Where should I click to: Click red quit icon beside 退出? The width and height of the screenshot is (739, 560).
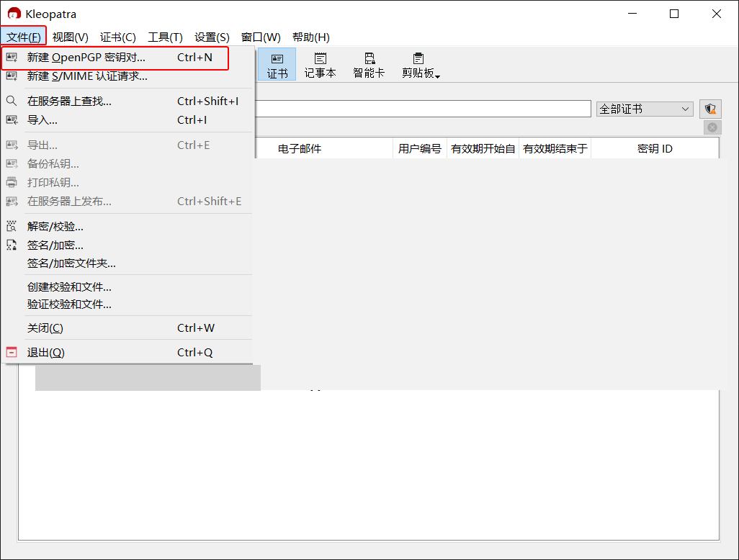click(x=12, y=352)
